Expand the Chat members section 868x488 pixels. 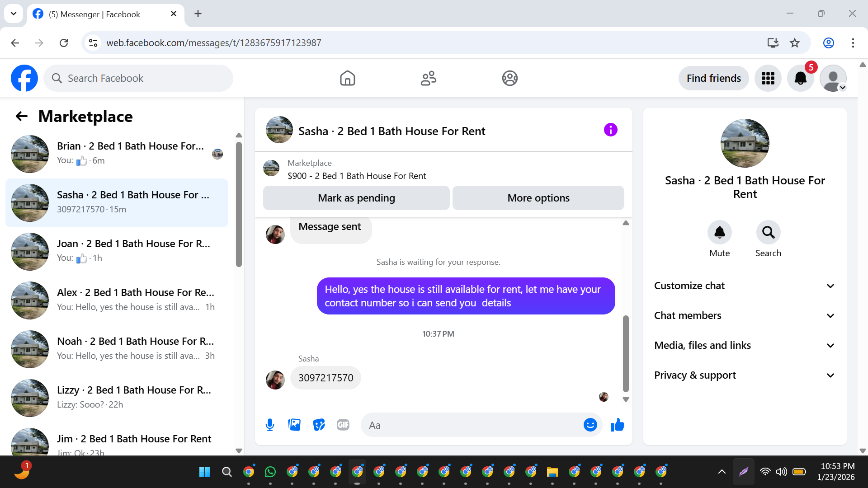pos(745,315)
